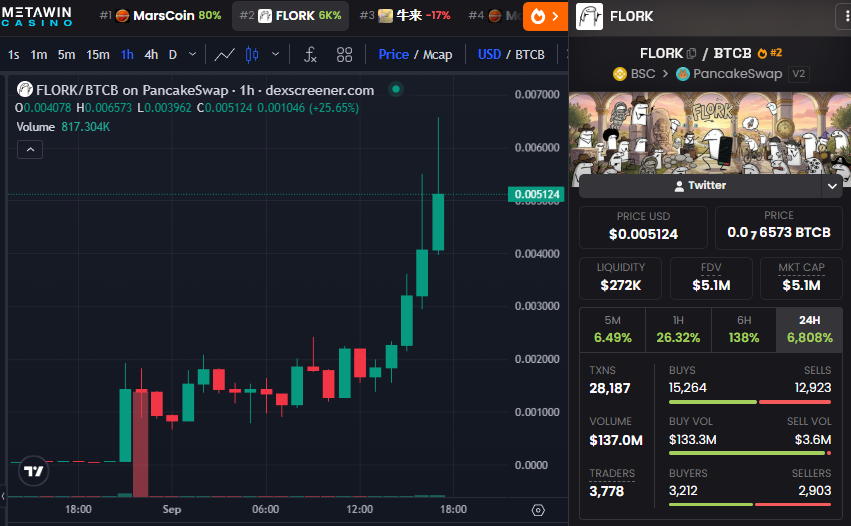This screenshot has height=526, width=851.
Task: Select the candlestick chart type icon
Action: pos(252,54)
